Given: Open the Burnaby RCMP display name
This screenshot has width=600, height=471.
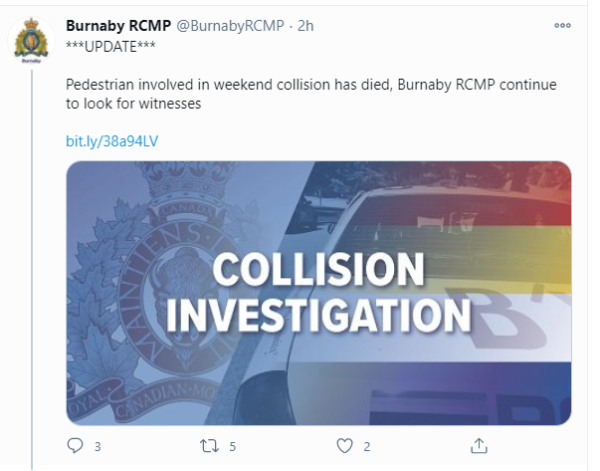Looking at the screenshot, I should click(x=118, y=25).
